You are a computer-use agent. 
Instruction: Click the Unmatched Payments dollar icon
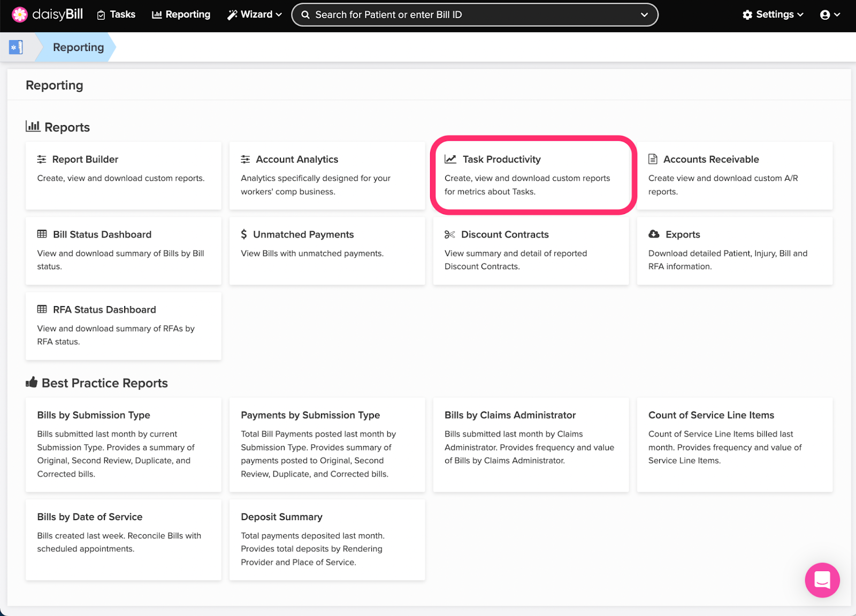point(244,234)
